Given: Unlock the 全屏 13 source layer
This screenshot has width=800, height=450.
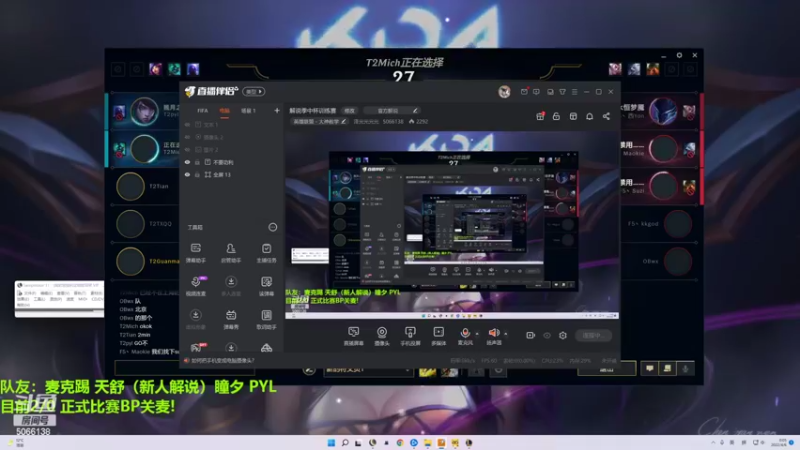Looking at the screenshot, I should 197,174.
